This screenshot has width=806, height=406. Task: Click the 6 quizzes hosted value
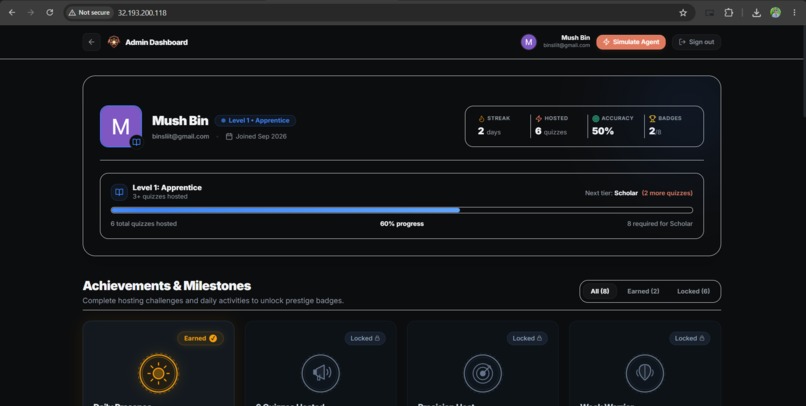[x=551, y=132]
